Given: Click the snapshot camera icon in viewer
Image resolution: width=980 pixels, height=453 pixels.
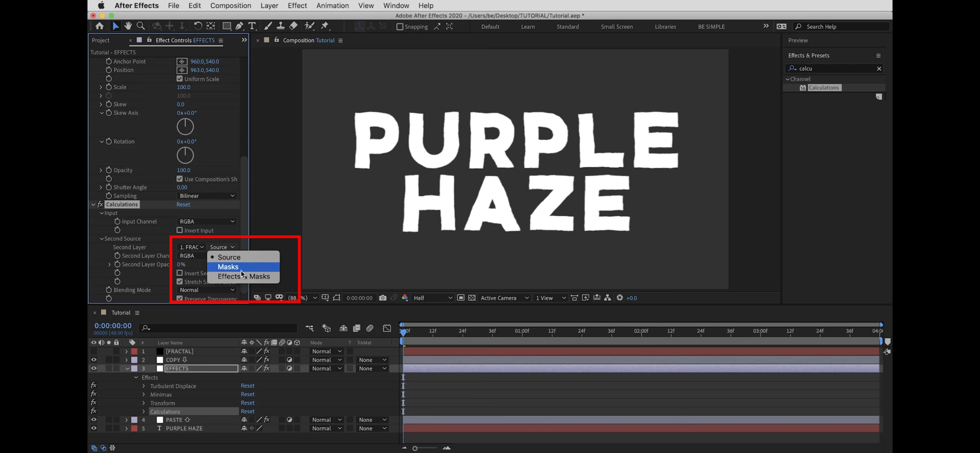Looking at the screenshot, I should (383, 298).
